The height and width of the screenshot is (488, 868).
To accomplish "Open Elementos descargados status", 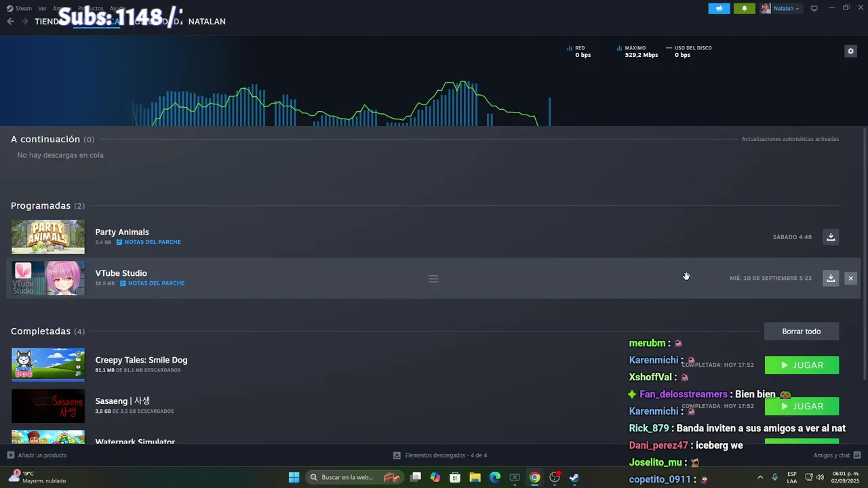I will [440, 455].
